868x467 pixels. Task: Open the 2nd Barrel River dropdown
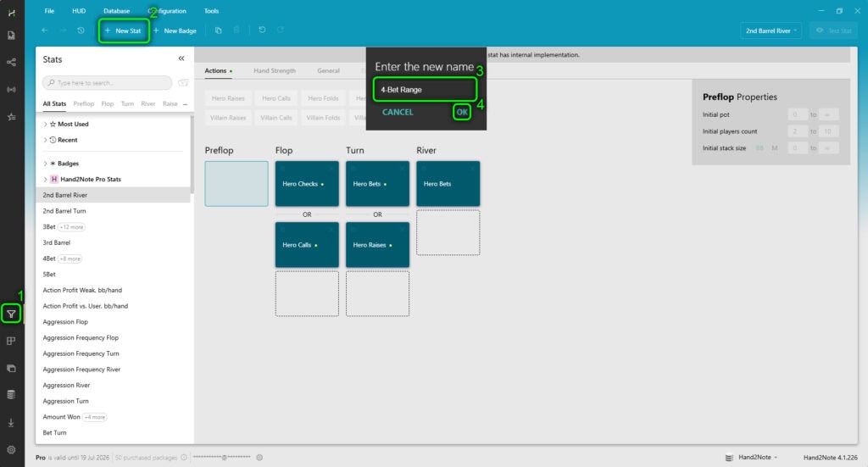tap(772, 31)
